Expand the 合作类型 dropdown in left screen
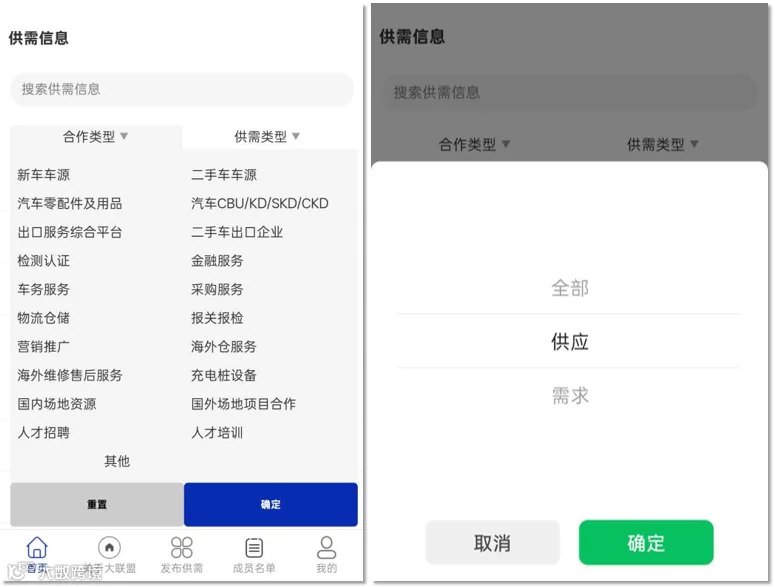Viewport: 775px width, 587px height. coord(95,136)
